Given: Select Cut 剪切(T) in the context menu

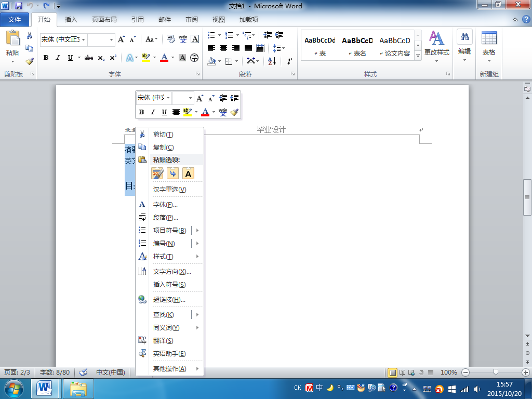Looking at the screenshot, I should (170, 135).
